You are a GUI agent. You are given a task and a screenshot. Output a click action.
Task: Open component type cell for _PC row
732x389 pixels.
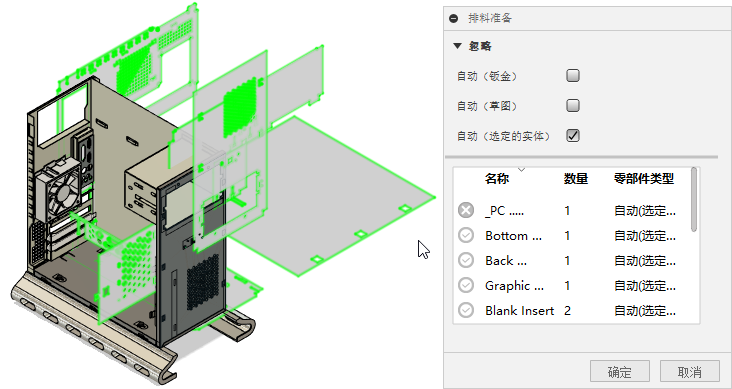[645, 211]
